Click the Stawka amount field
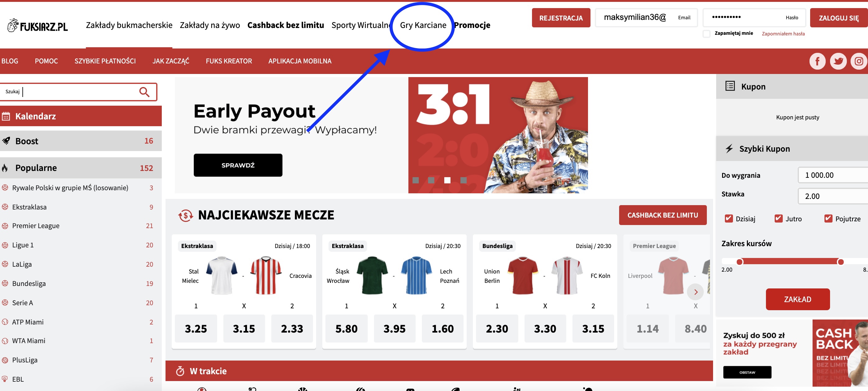 (x=833, y=196)
